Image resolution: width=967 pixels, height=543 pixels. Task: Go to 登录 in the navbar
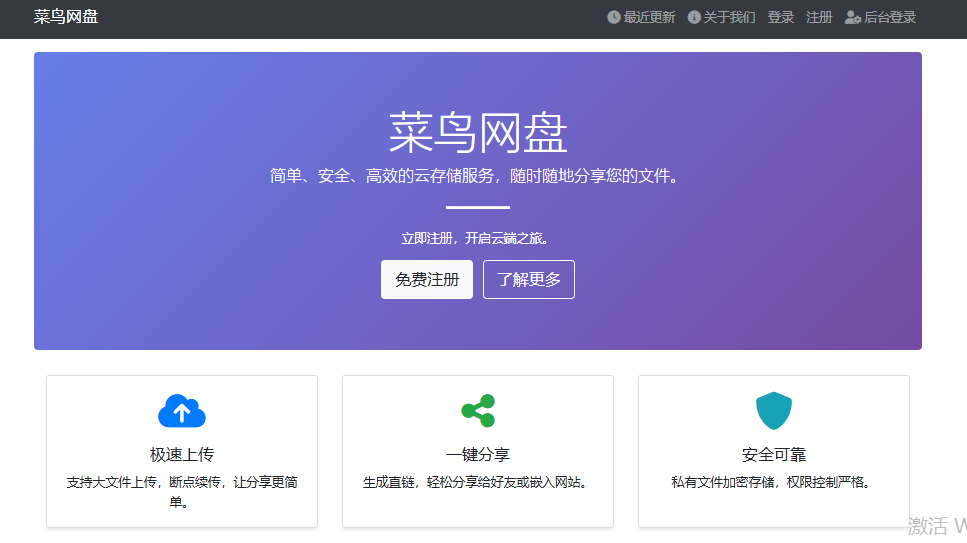tap(781, 17)
